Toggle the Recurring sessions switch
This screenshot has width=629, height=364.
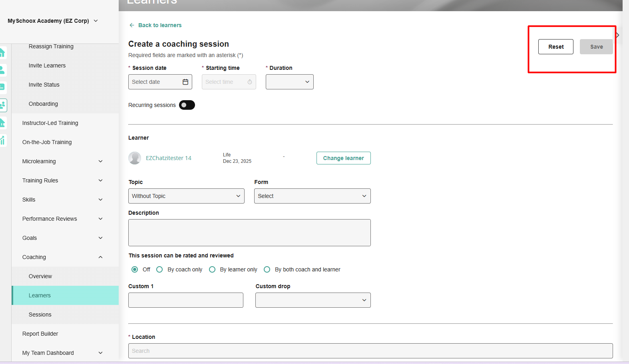[187, 105]
